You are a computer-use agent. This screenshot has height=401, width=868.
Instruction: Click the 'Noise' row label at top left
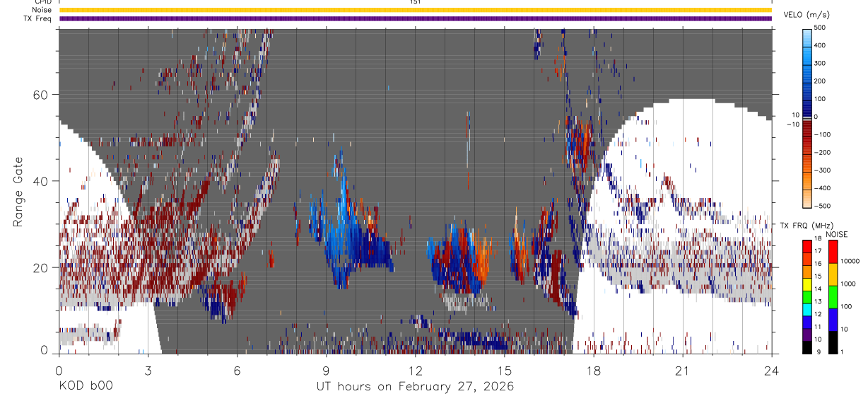(42, 10)
